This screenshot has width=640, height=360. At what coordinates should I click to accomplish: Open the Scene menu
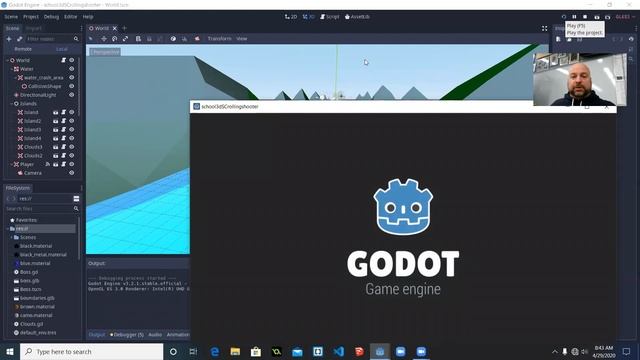11,17
